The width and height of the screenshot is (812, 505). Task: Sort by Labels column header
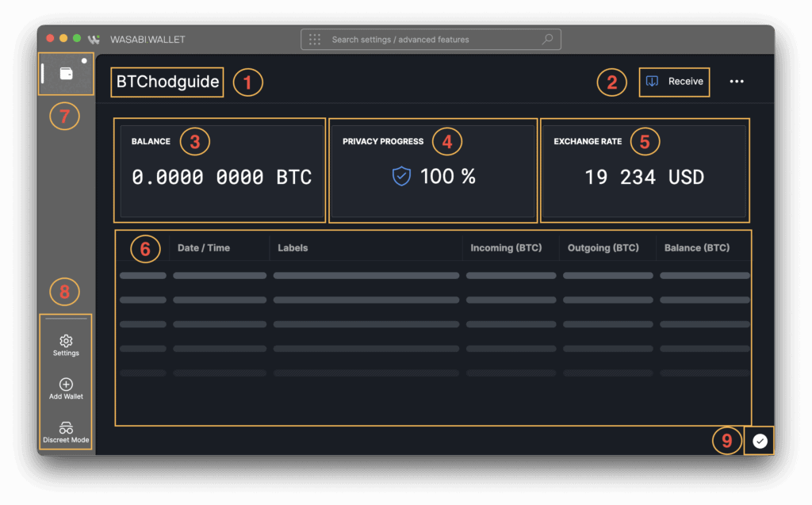[293, 248]
